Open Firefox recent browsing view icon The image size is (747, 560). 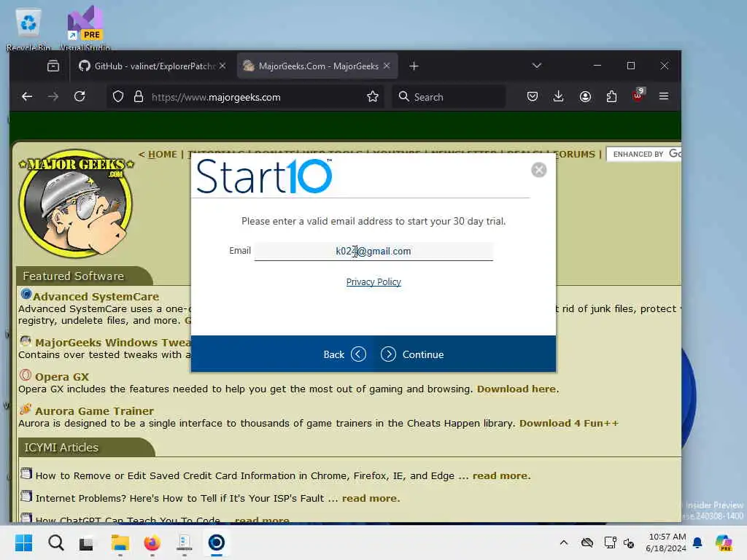coord(53,66)
